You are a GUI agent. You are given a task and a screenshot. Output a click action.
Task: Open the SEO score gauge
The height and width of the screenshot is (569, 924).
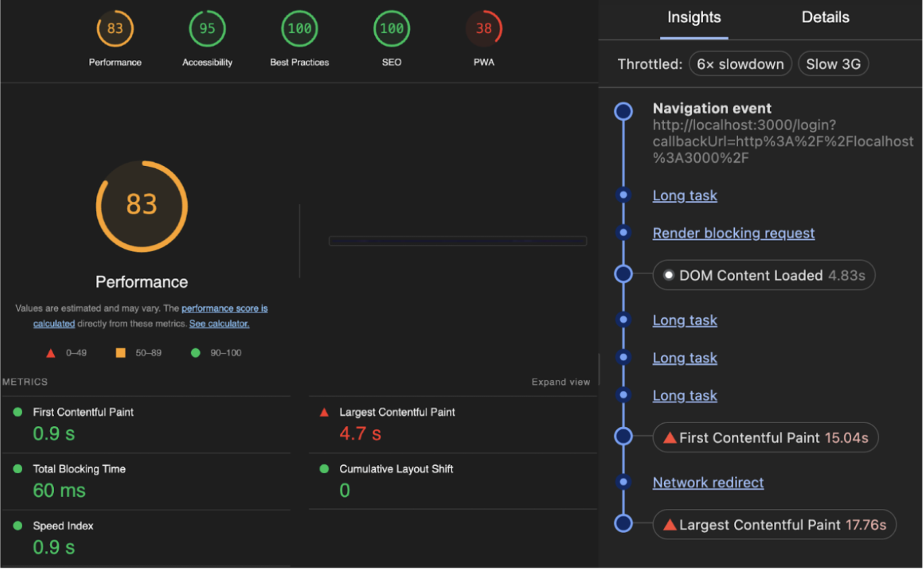click(x=391, y=28)
